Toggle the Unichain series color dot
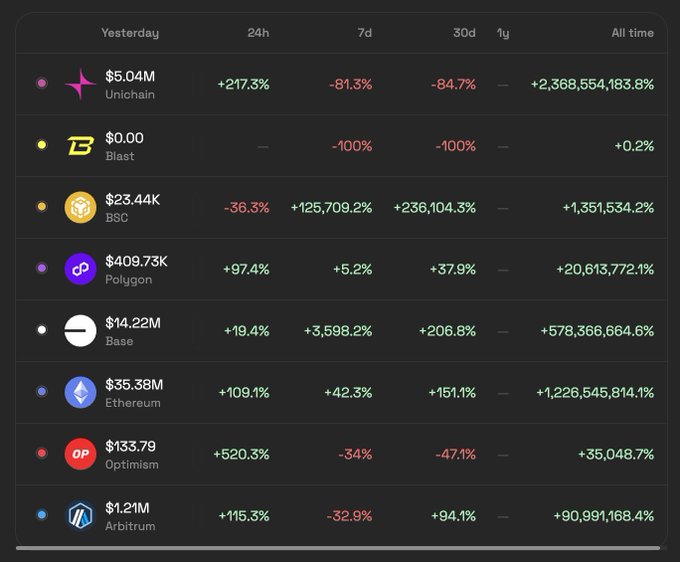Screen dimensions: 680x562 click(x=41, y=84)
